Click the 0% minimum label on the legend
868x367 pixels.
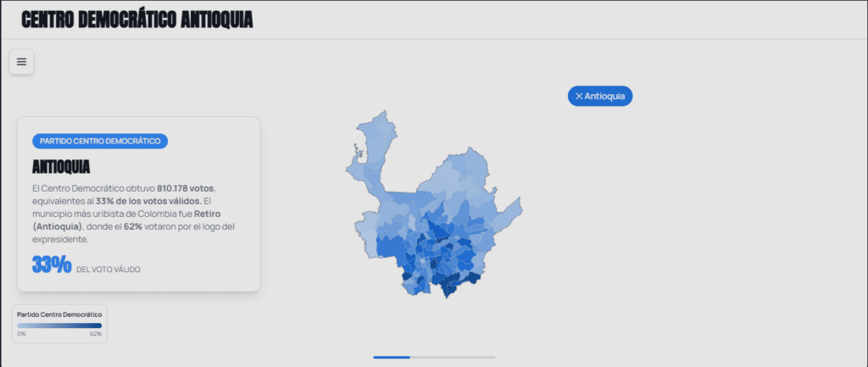21,334
